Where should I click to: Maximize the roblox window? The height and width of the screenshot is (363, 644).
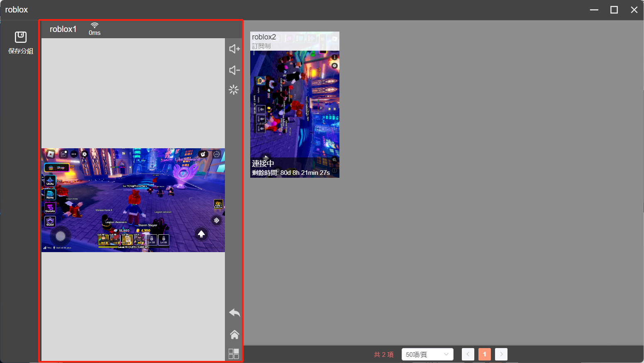[x=614, y=10]
